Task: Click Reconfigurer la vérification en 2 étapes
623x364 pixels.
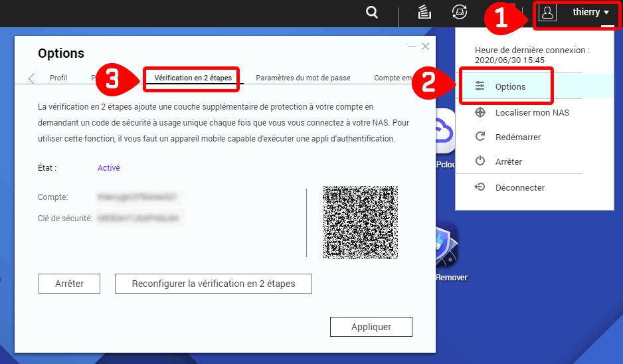Action: [x=213, y=284]
